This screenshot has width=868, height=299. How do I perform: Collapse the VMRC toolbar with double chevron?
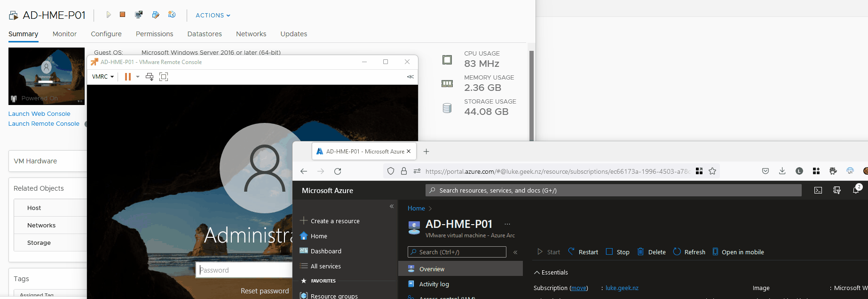tap(410, 77)
